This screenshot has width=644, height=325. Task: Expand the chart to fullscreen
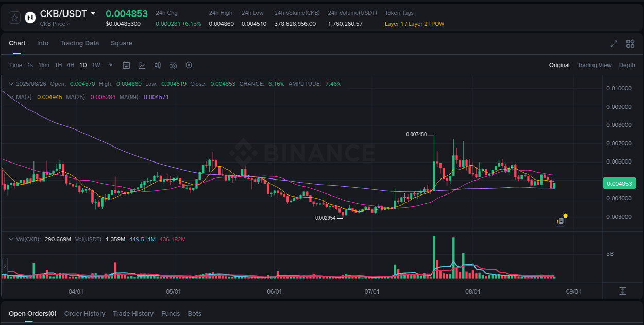tap(614, 44)
